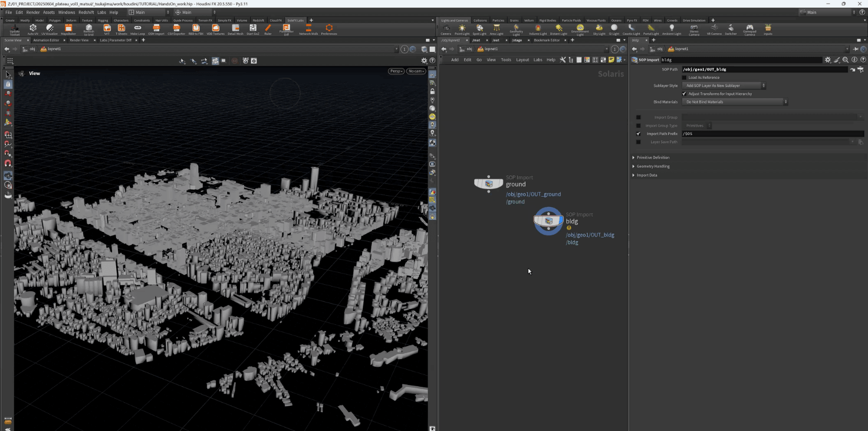Toggle the Import Path Prefix checkbox
868x431 pixels.
coord(638,134)
